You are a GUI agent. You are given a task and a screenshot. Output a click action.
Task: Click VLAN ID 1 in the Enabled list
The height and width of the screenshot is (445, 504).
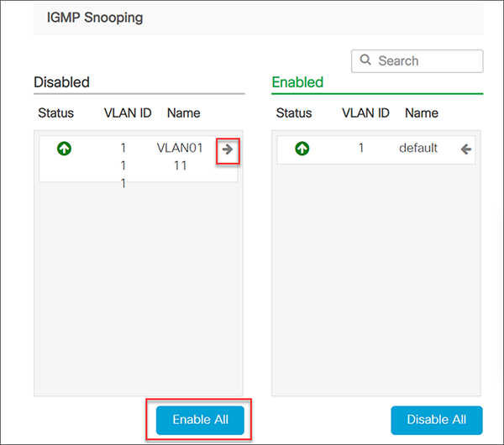[361, 148]
